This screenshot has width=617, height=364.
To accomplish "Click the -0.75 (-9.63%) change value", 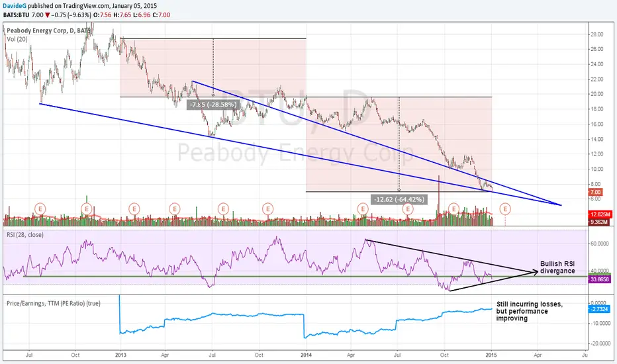I will [x=71, y=15].
